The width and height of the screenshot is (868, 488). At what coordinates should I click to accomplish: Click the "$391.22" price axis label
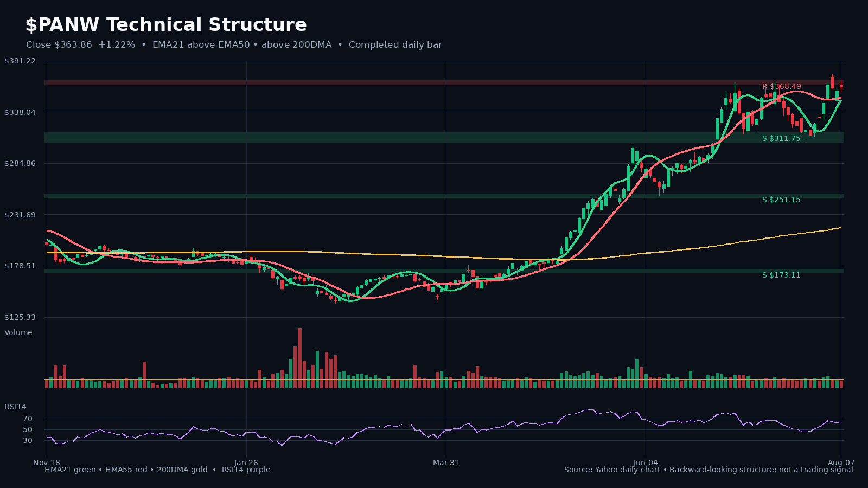20,61
